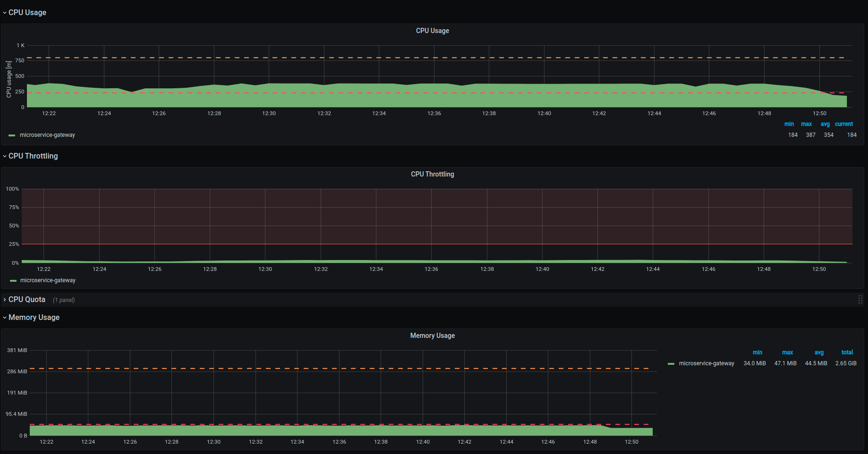Image resolution: width=868 pixels, height=454 pixels.
Task: Toggle microservice-gateway series in CPU Usage legend
Action: pos(47,135)
